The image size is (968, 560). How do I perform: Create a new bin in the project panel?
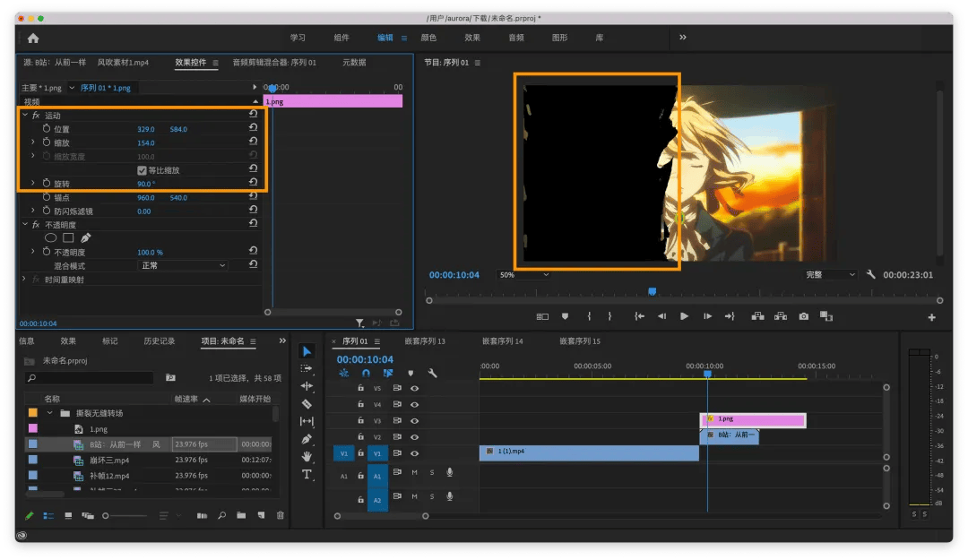coord(241,515)
